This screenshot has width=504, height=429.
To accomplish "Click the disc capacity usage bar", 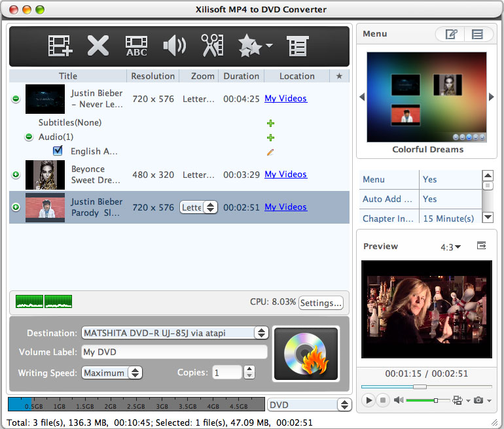I will 136,404.
